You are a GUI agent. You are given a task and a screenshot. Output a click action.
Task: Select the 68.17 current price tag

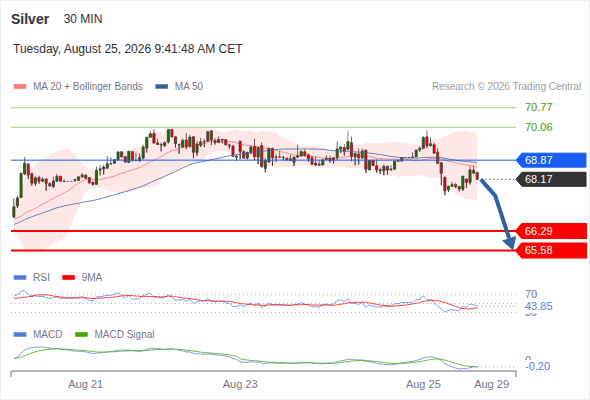click(551, 179)
